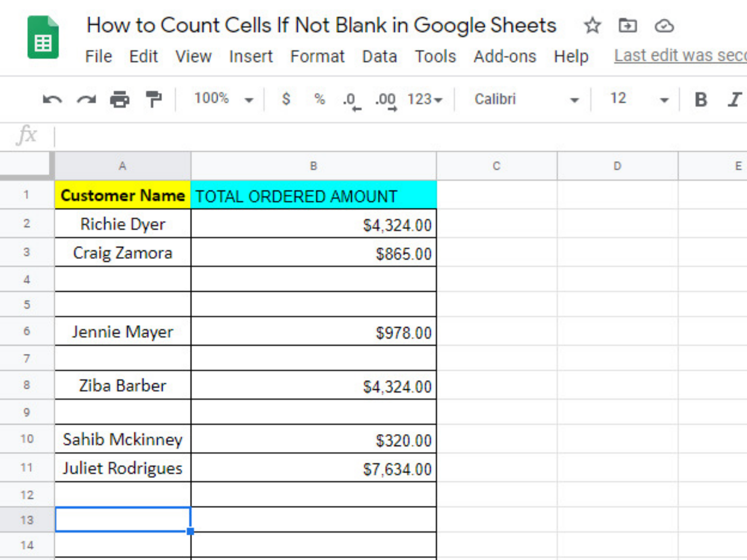Open the Calibri font dropdown
747x560 pixels.
coord(526,99)
